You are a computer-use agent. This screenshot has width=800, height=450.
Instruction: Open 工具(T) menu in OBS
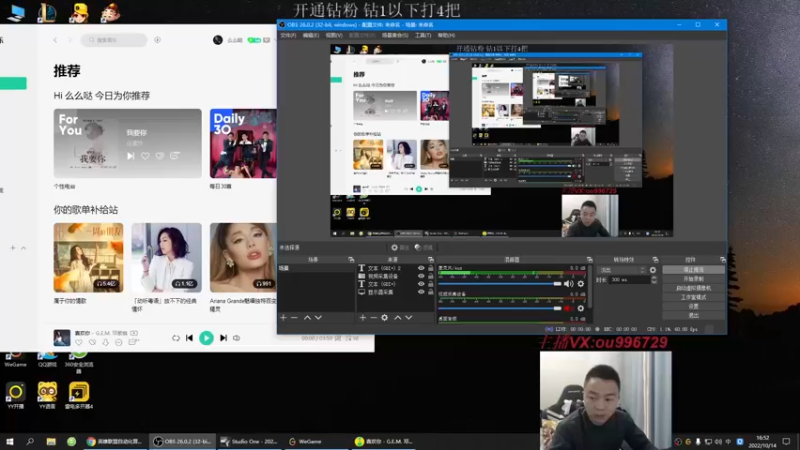[423, 35]
